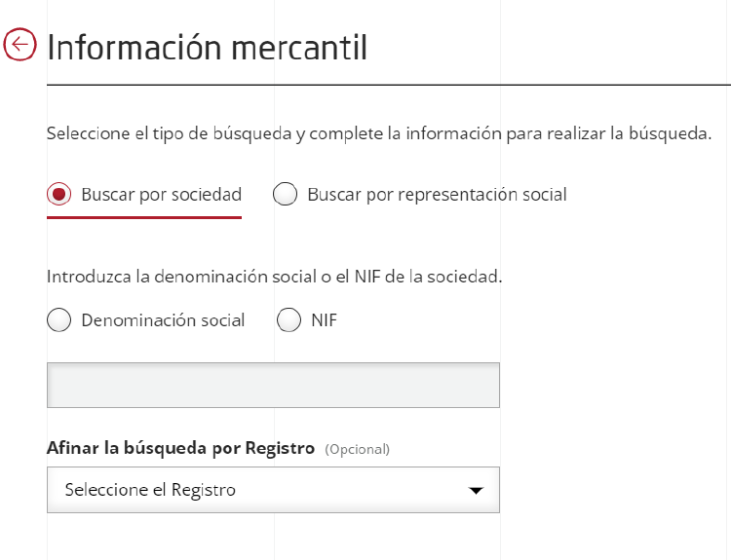Click the horizontal divider under the page title

(388, 85)
